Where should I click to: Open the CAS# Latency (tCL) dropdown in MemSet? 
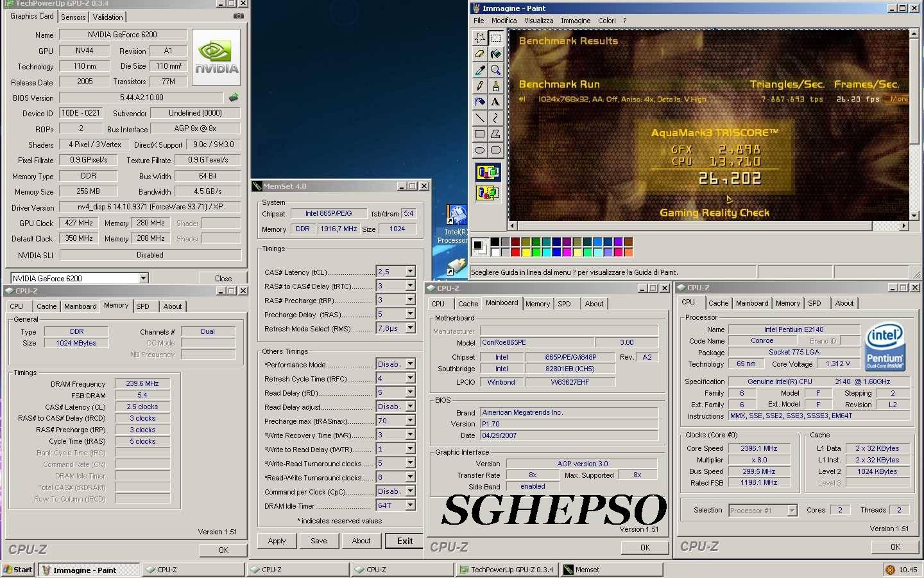tap(410, 272)
